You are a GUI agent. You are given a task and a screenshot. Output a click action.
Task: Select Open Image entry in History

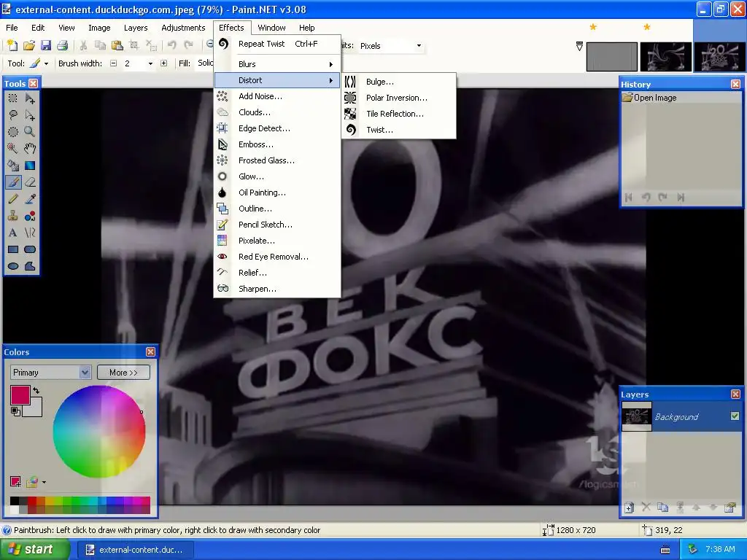[681, 98]
